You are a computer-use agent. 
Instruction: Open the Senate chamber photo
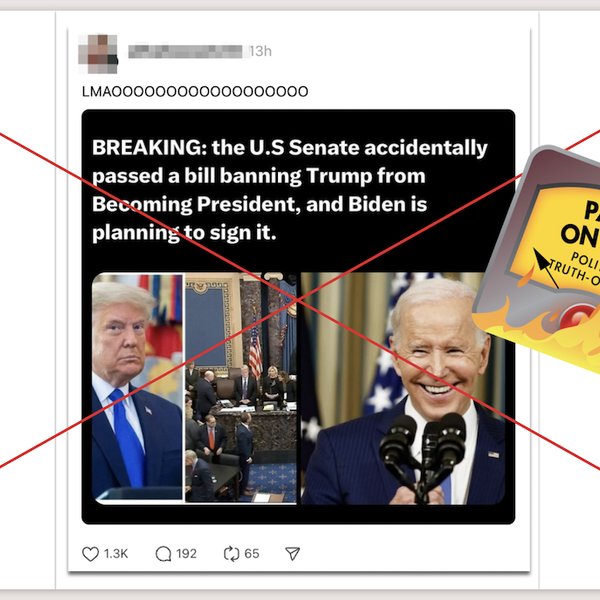(x=241, y=387)
